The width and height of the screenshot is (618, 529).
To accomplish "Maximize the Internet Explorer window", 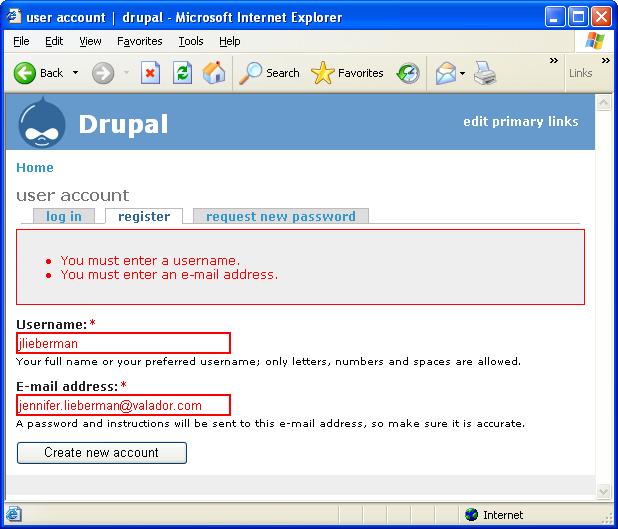I will [x=578, y=17].
